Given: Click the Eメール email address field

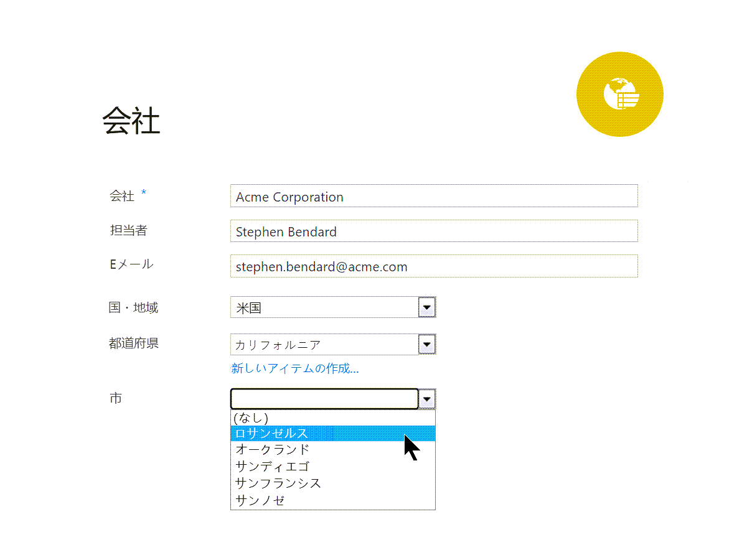Looking at the screenshot, I should click(433, 266).
